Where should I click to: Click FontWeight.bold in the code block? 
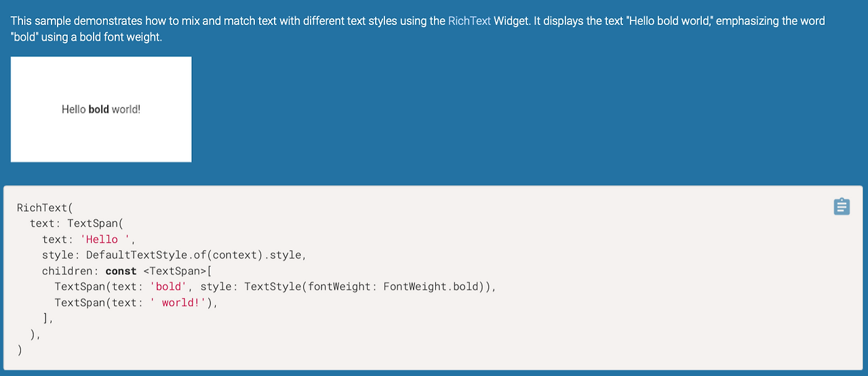click(x=431, y=286)
